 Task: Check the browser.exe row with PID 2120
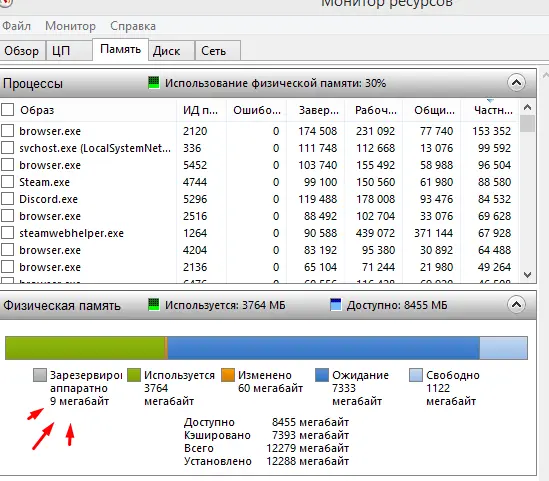pyautogui.click(x=7, y=131)
